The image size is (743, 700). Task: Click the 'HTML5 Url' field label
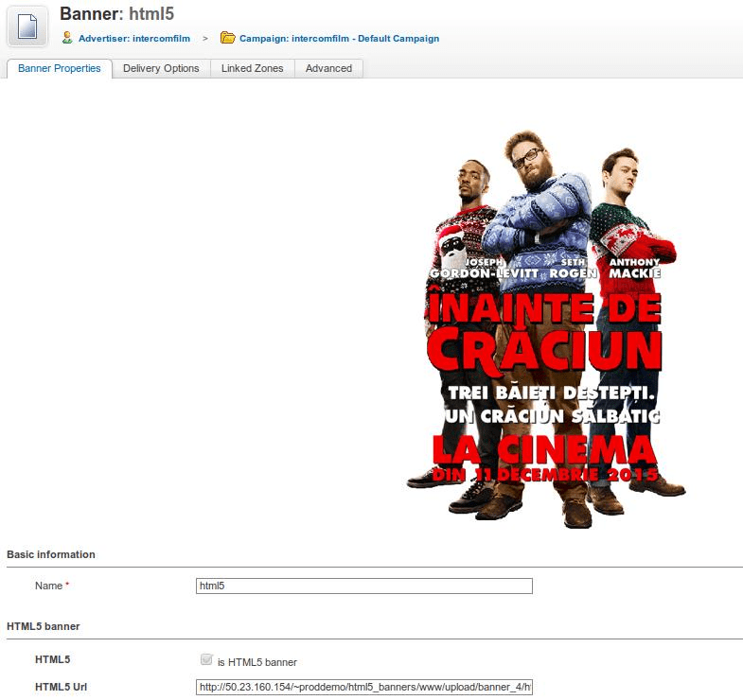pos(61,687)
